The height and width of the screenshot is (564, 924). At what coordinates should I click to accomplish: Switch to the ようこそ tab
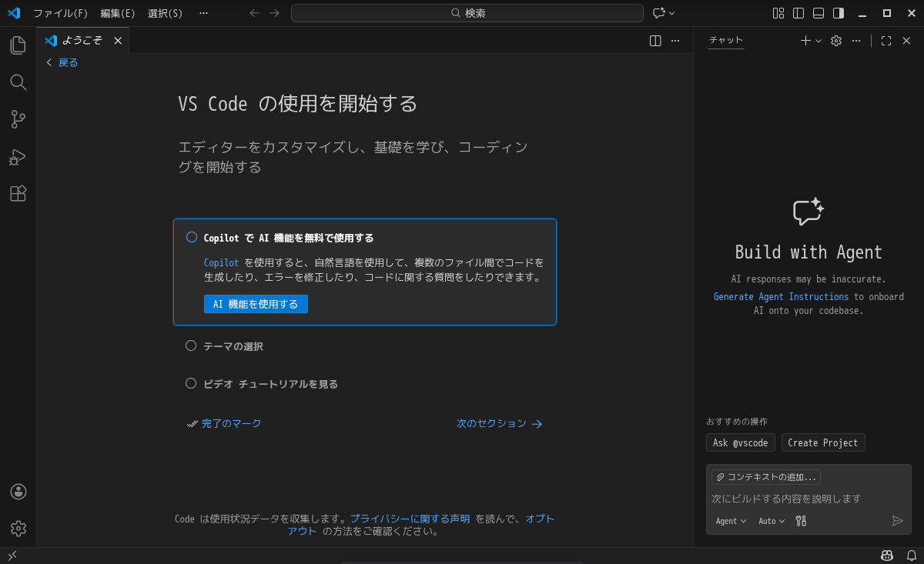(81, 40)
